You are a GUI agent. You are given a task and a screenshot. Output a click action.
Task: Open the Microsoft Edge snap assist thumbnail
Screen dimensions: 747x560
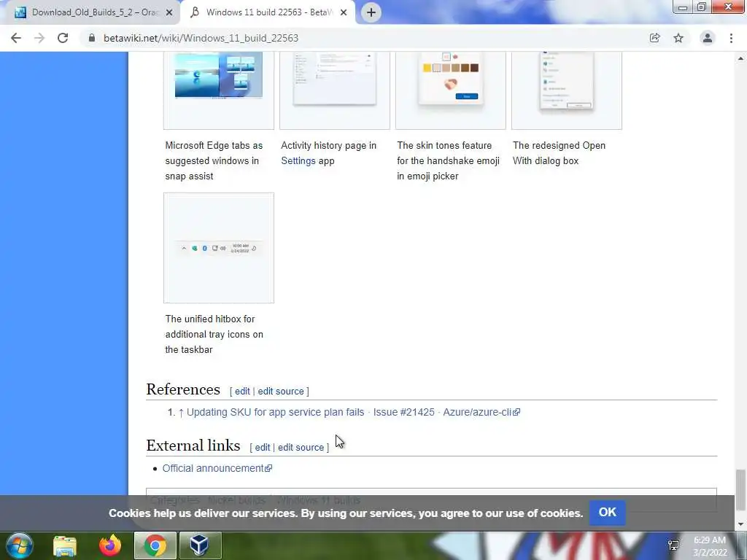pos(219,90)
